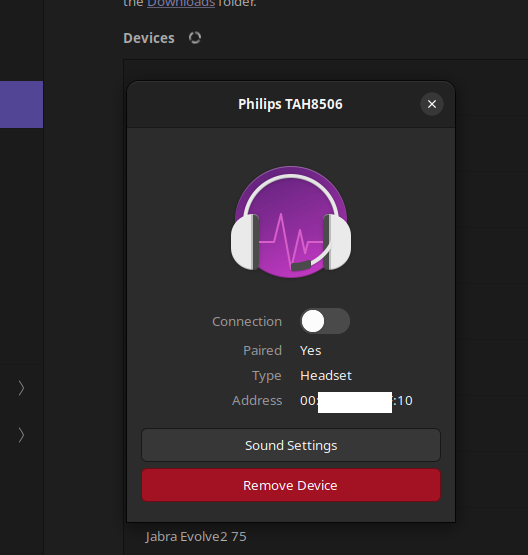
Task: Click the Philips TAH8506 dialog title
Action: (290, 104)
